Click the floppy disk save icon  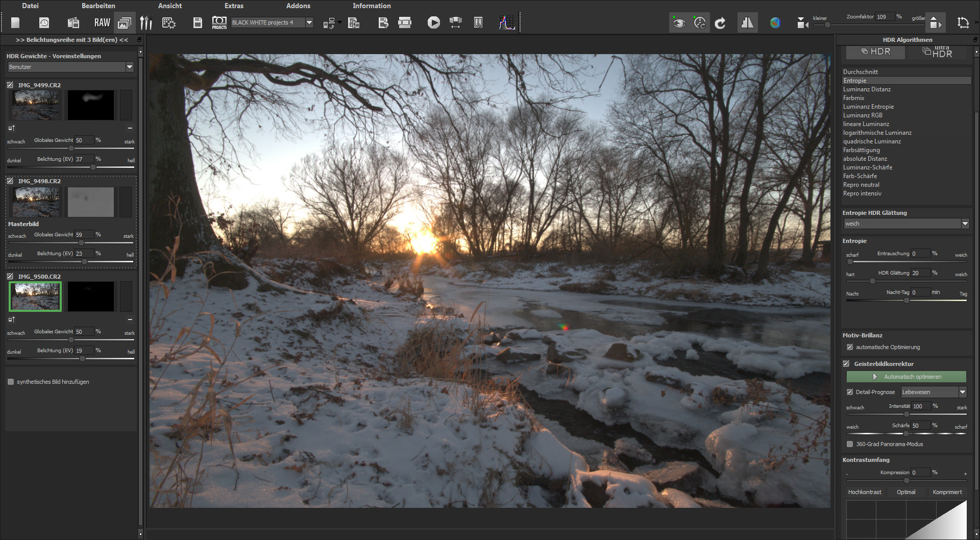[x=198, y=22]
